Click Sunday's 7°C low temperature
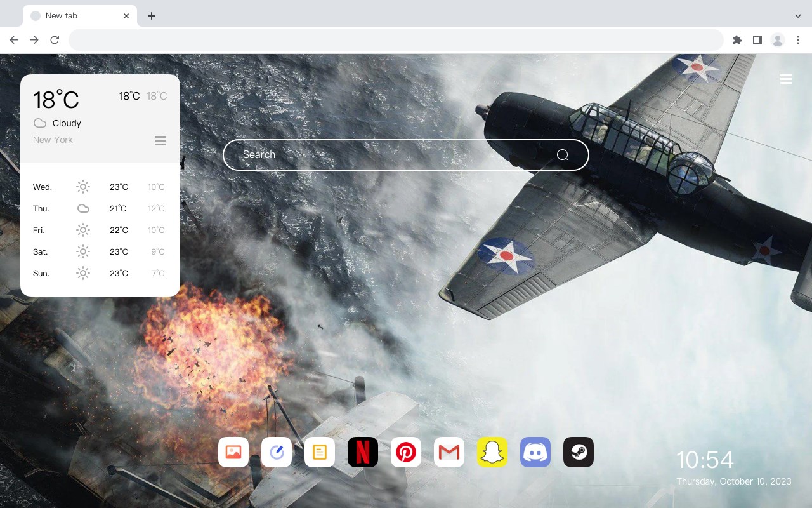Screen dimensions: 812x508 [158, 273]
